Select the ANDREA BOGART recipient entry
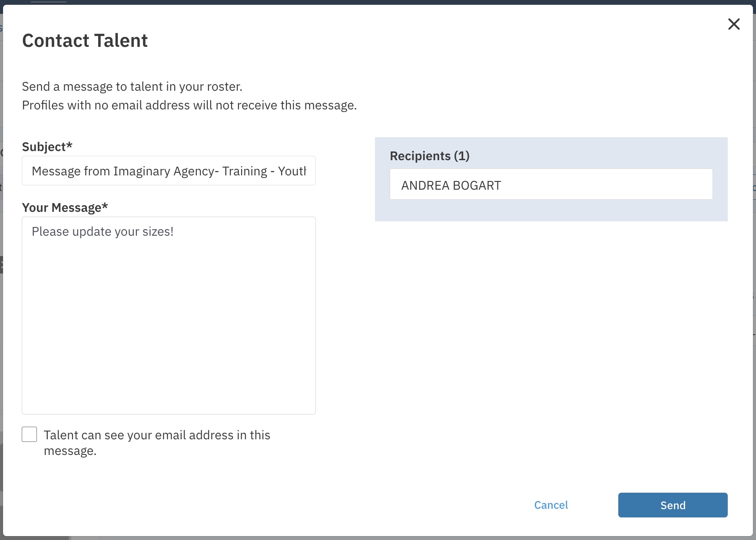 (x=451, y=185)
